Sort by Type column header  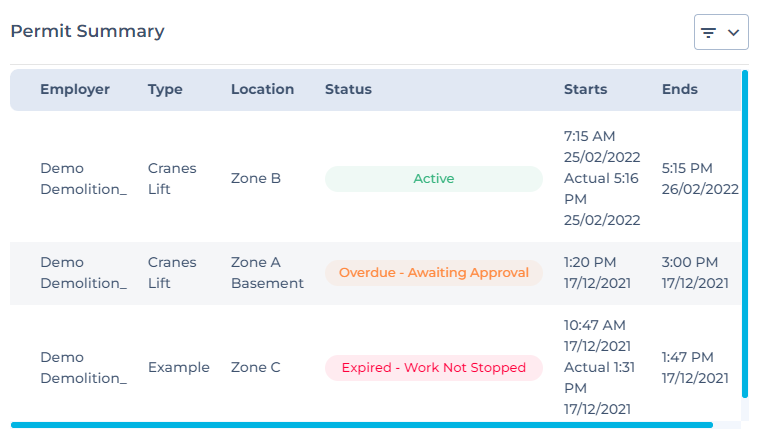[x=165, y=89]
